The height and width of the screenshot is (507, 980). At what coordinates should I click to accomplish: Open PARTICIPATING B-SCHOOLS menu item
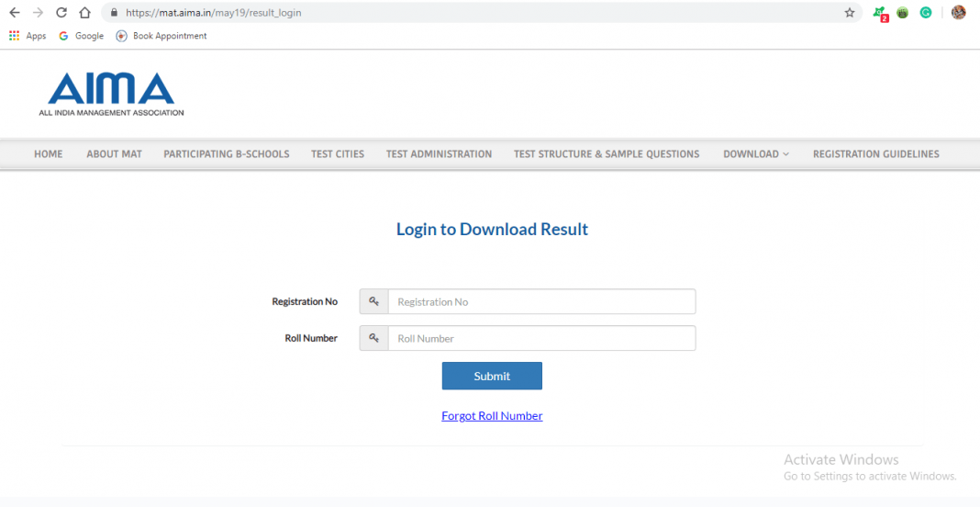(x=227, y=154)
